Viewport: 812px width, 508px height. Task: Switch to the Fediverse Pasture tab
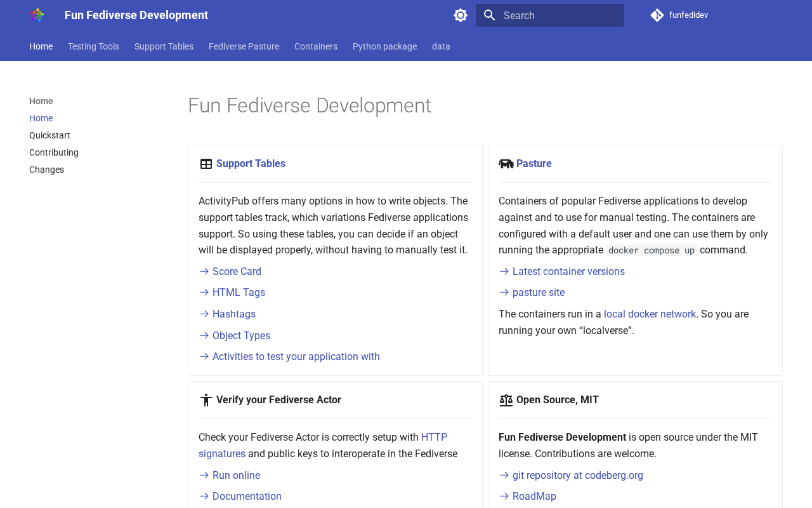coord(244,46)
